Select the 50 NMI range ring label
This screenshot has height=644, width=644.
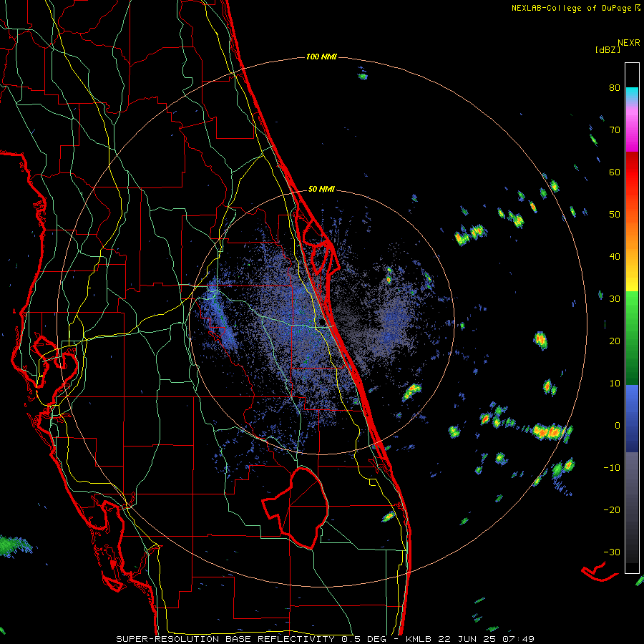tap(321, 190)
